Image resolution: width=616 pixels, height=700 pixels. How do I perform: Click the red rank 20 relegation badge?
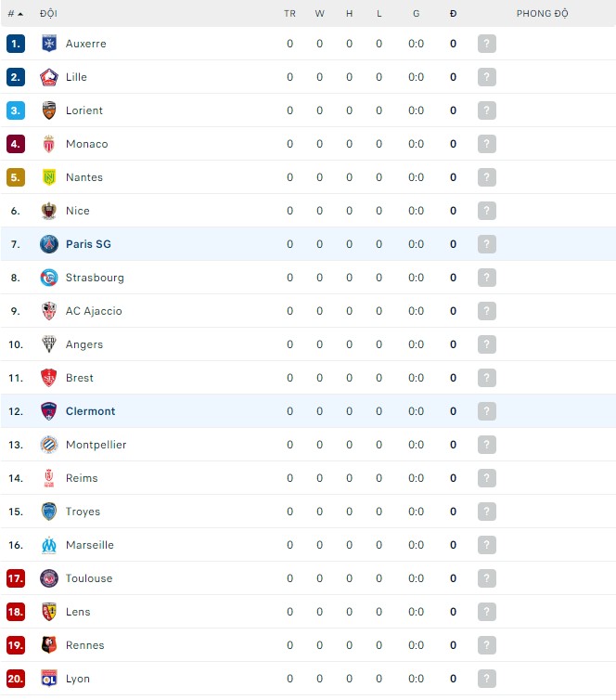[15, 679]
